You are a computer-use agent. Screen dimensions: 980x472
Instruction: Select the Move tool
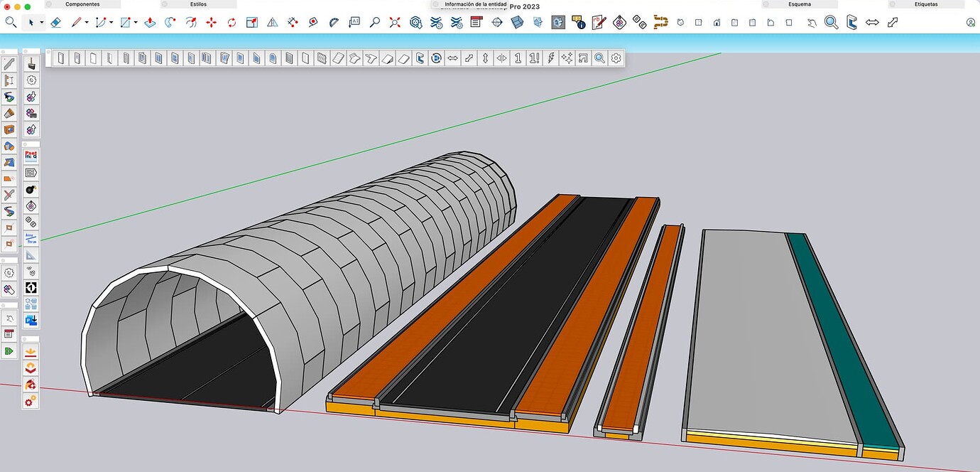(x=211, y=22)
